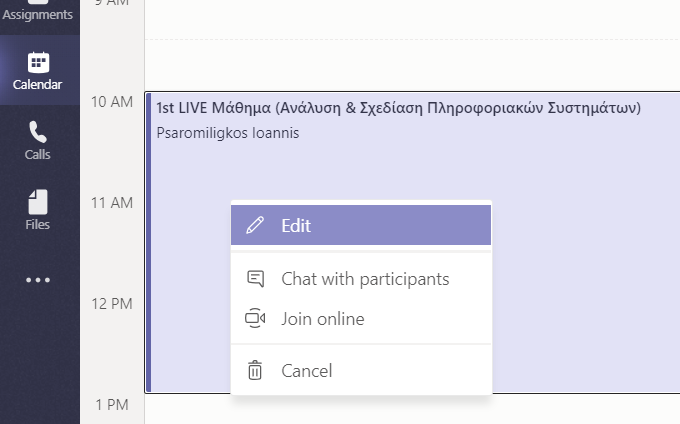This screenshot has width=680, height=424.
Task: Click the 12 PM time label
Action: pyautogui.click(x=112, y=304)
